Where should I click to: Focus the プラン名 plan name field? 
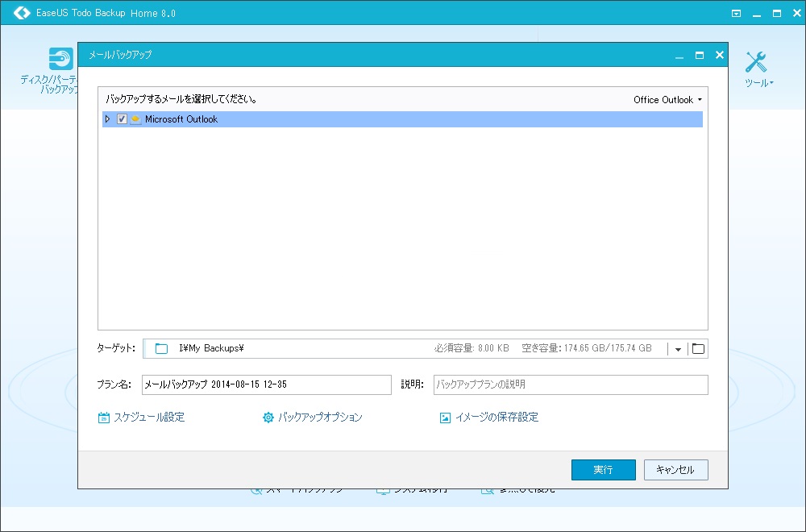coord(266,384)
